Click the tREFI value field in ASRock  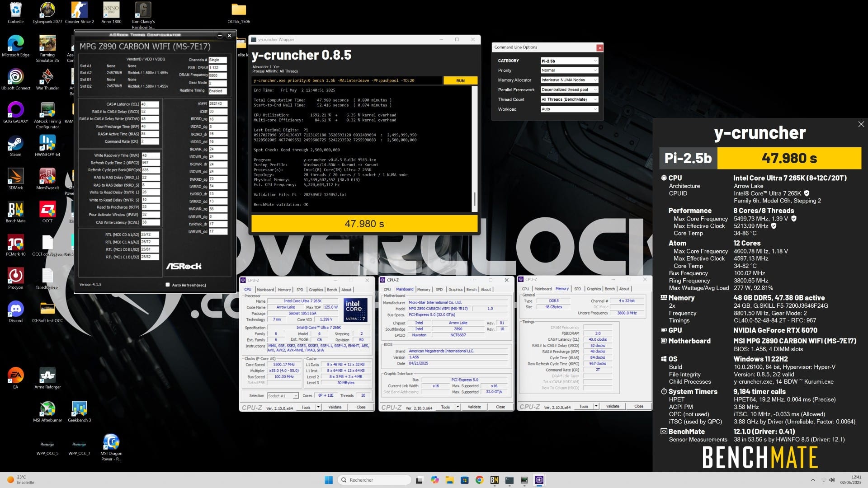coord(218,104)
